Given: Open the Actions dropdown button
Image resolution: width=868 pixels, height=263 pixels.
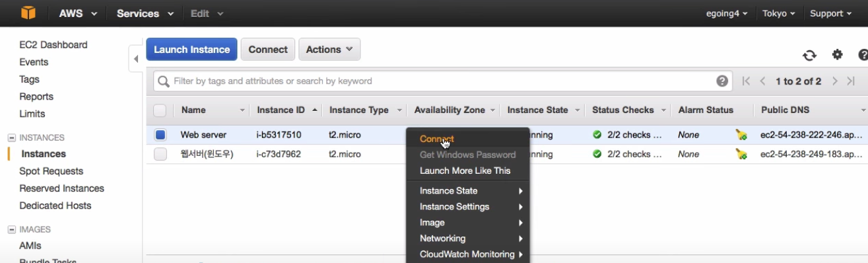Looking at the screenshot, I should (x=329, y=50).
